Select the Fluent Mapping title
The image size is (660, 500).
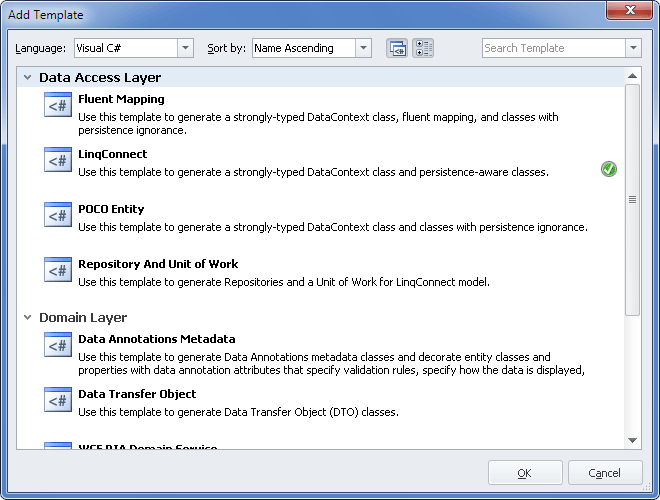pos(121,99)
